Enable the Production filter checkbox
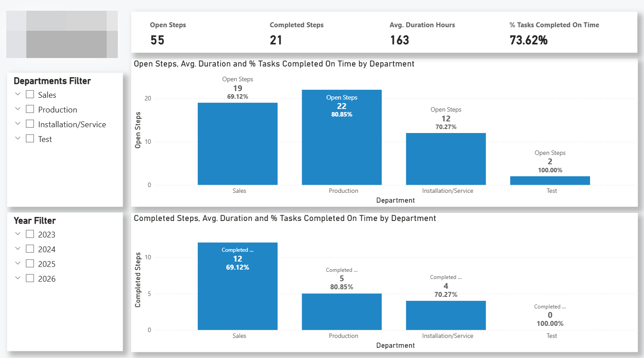 tap(30, 109)
